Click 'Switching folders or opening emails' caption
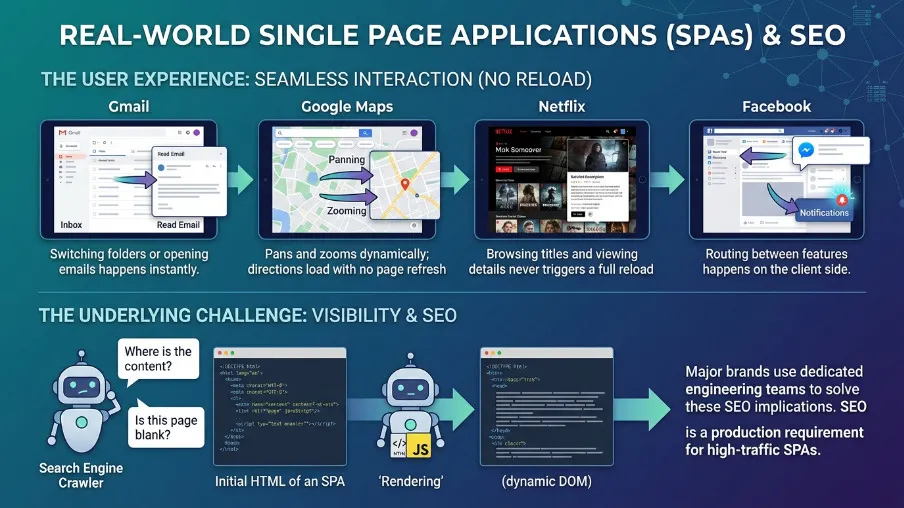This screenshot has height=508, width=904. 129,262
